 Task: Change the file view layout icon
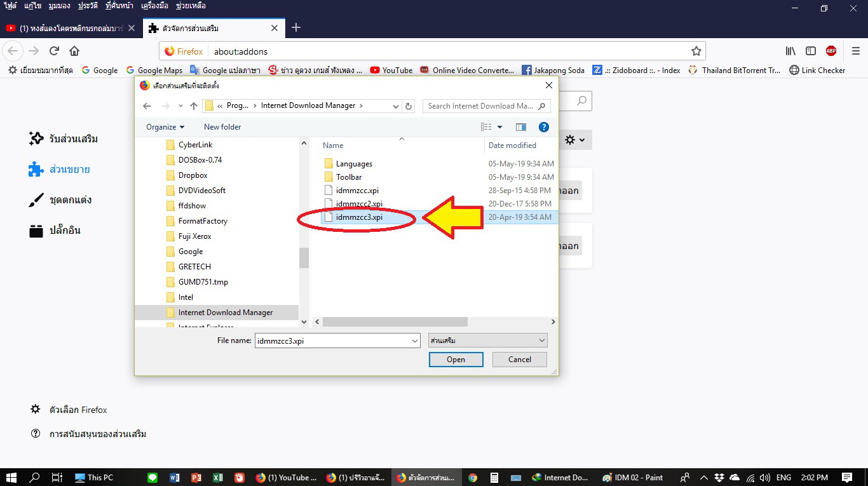(x=487, y=127)
